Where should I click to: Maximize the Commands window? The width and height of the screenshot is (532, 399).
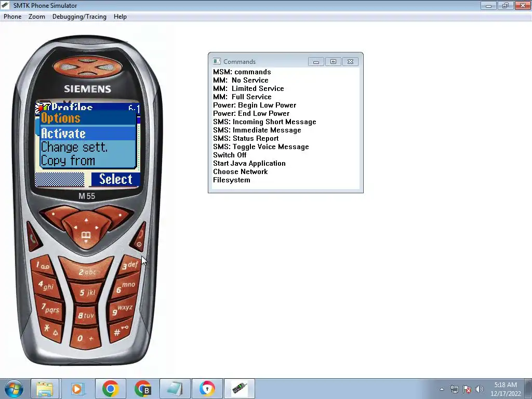(x=333, y=61)
